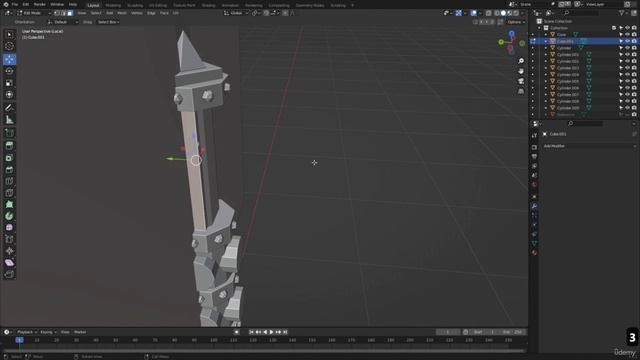Screen dimensions: 640x360
Task: Select the Scale tool
Action: pos(9,83)
